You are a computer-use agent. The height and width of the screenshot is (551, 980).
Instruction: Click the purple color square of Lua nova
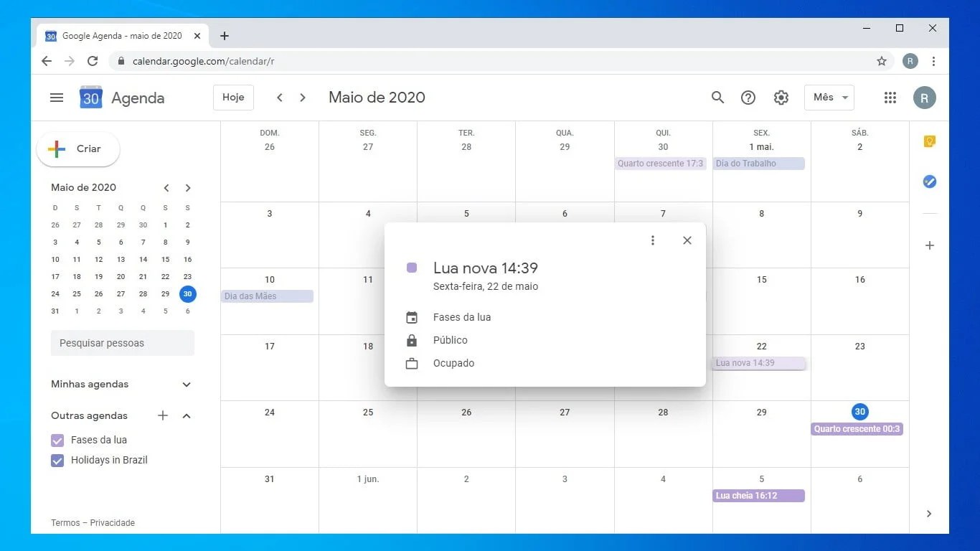[412, 268]
